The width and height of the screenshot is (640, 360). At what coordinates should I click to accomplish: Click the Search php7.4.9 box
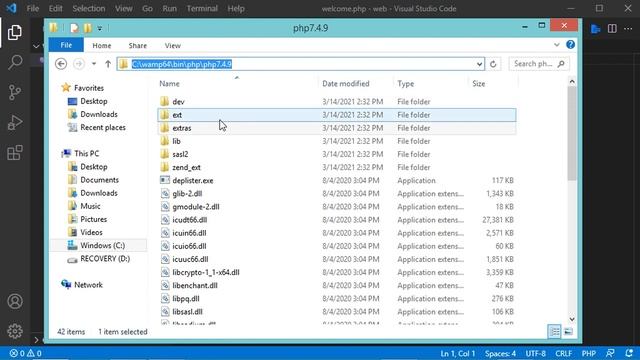(539, 64)
